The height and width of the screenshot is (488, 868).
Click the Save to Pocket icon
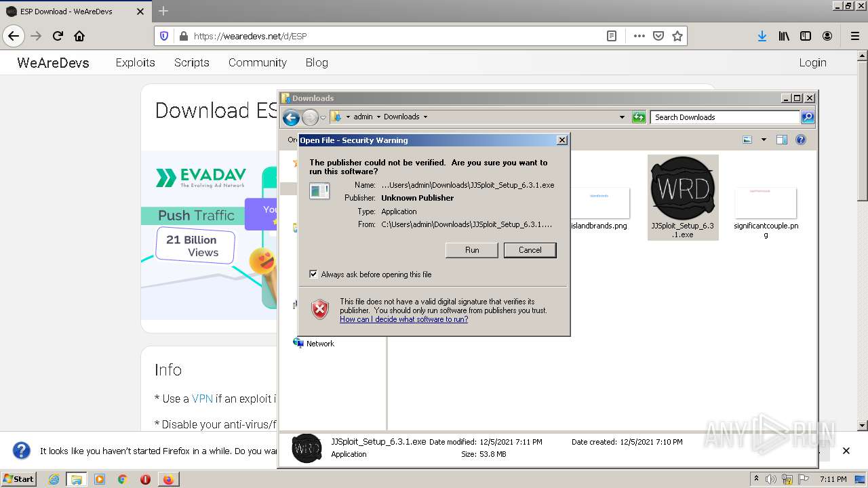coord(658,36)
